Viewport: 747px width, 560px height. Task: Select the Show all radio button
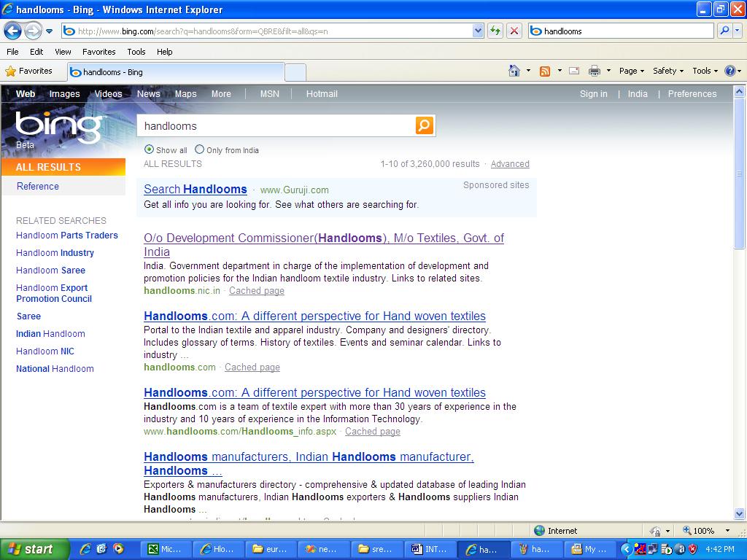149,149
